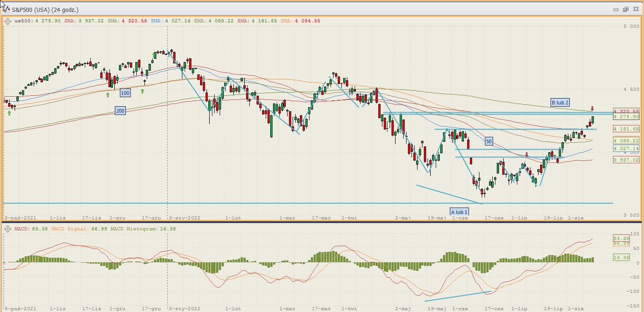Click the chart icon in the title bar
The image size is (644, 312).
6,9
